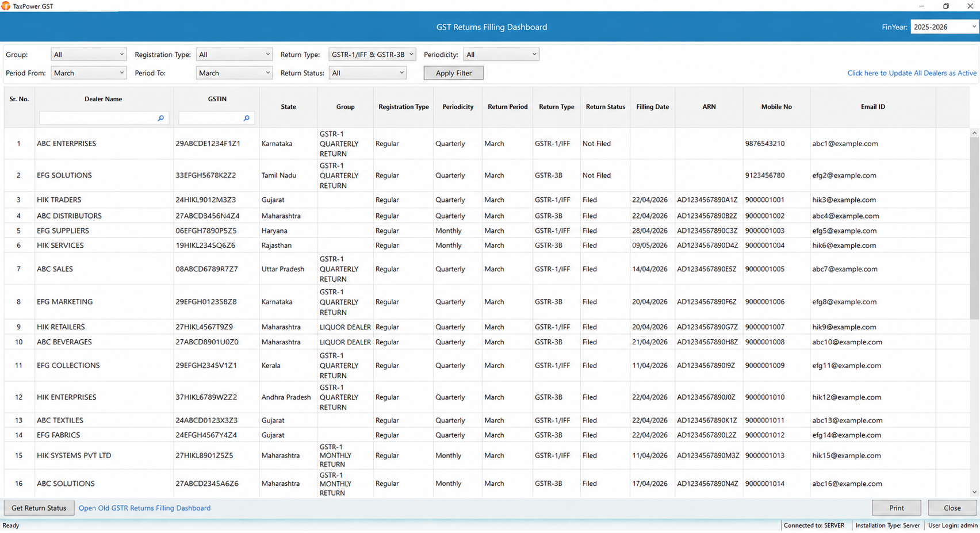Image resolution: width=980 pixels, height=533 pixels.
Task: Click the vertical scrollbar thumb of the table
Action: pos(974,228)
